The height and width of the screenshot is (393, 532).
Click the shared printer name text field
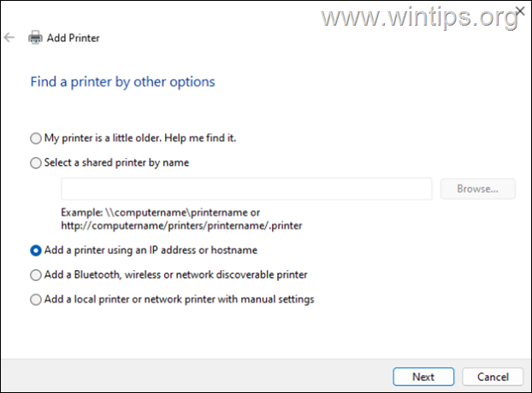coord(246,189)
